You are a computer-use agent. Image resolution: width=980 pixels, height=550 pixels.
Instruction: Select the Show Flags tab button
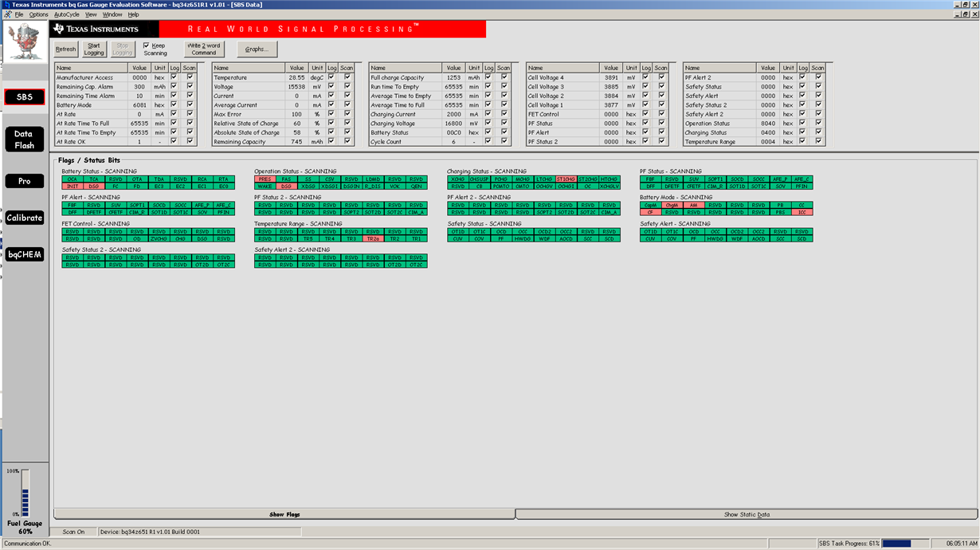click(284, 514)
